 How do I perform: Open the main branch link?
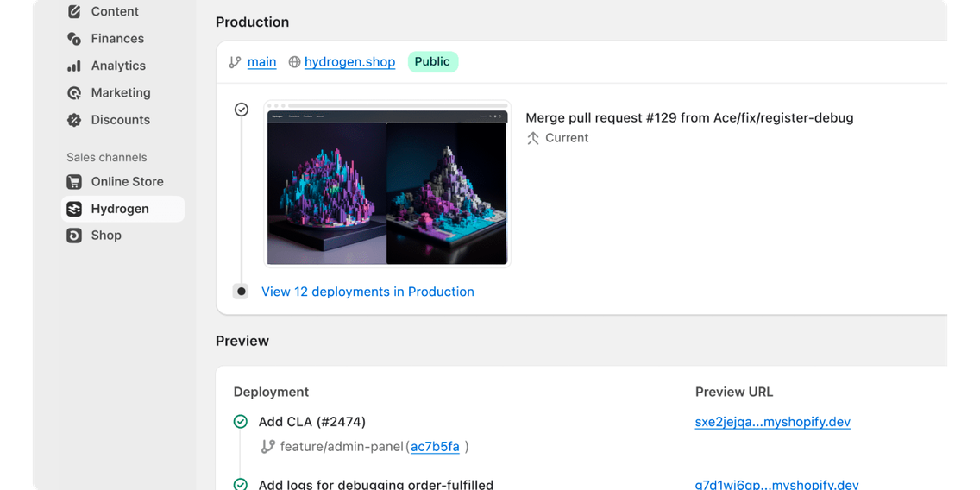point(261,62)
